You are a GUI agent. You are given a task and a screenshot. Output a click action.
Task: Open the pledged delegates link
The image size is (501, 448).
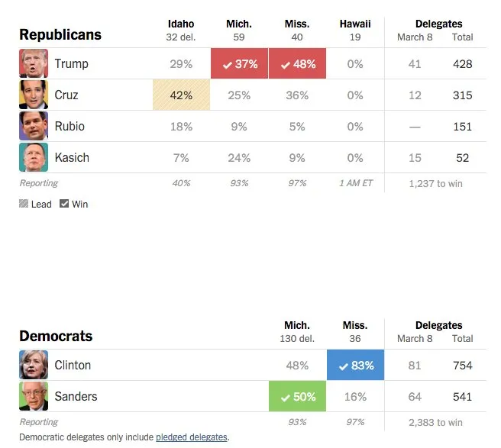(x=192, y=437)
